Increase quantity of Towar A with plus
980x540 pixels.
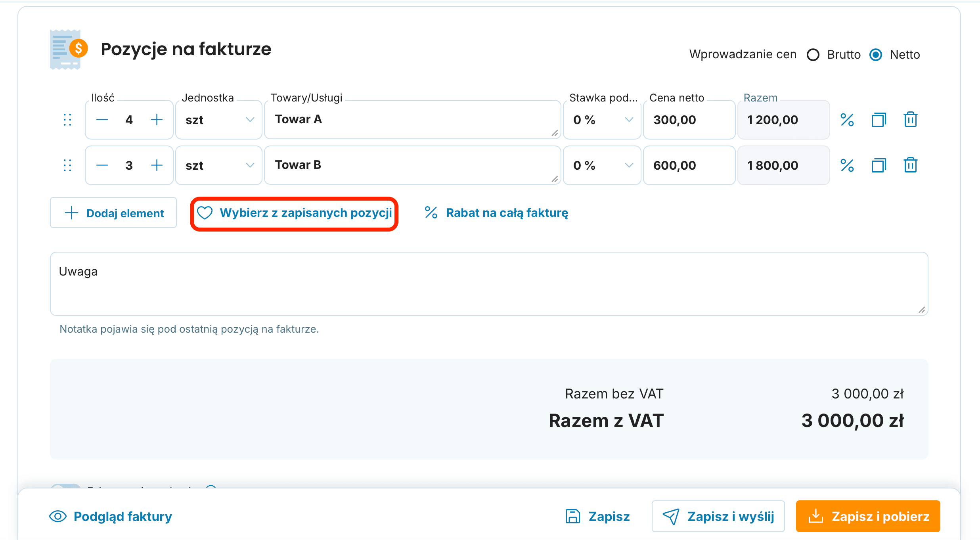click(x=157, y=120)
